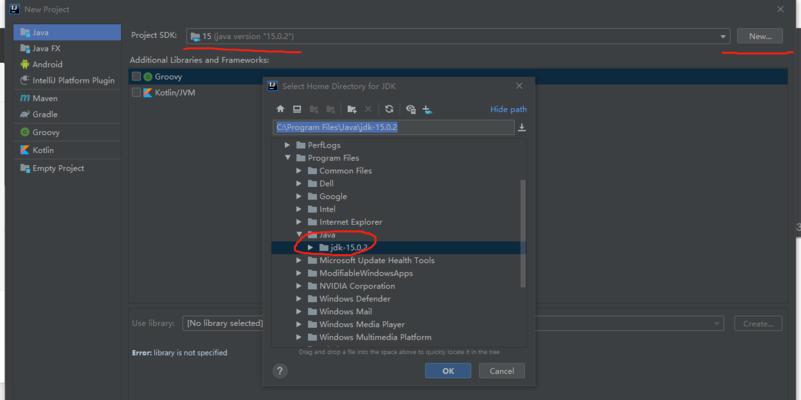
Task: Select Microsoft Update Health Tools label
Action: 377,260
